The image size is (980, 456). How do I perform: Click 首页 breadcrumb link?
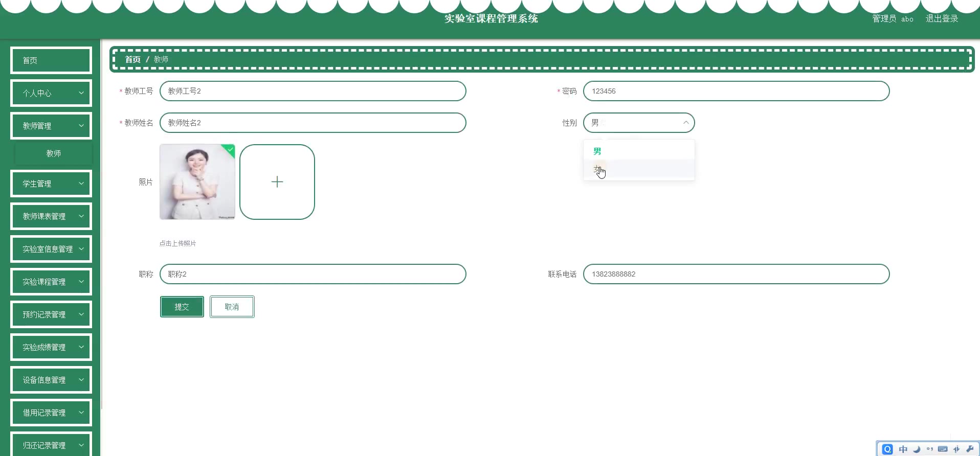(133, 59)
